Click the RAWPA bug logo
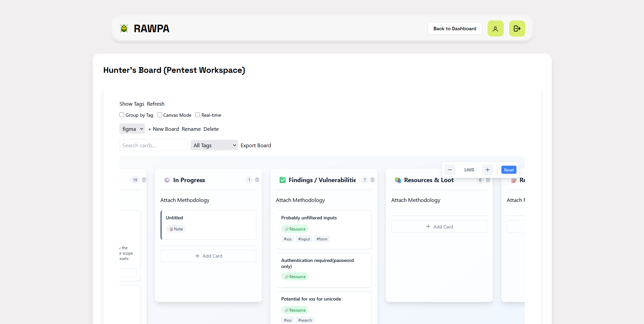The image size is (644, 324). click(124, 29)
